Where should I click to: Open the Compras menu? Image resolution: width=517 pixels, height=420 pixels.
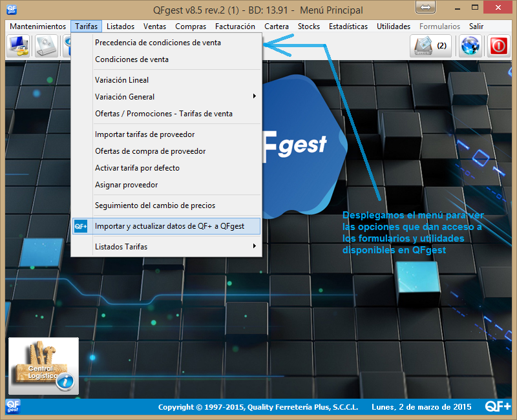(191, 26)
